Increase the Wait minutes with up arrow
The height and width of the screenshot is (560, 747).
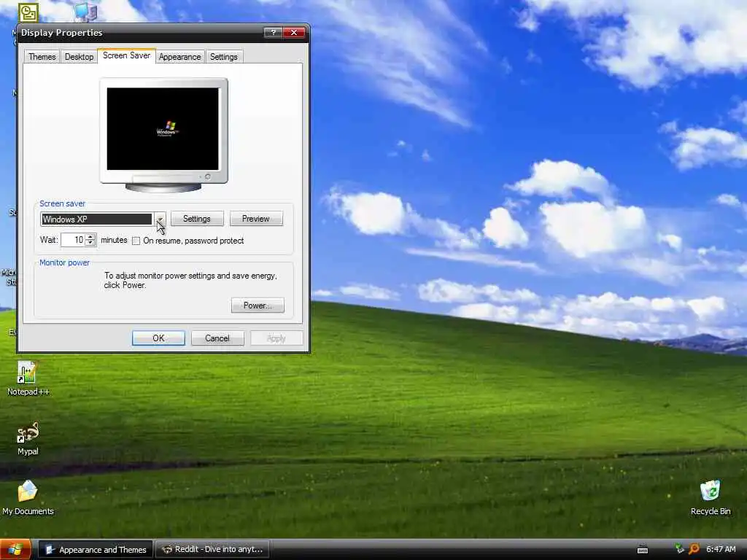coord(90,237)
